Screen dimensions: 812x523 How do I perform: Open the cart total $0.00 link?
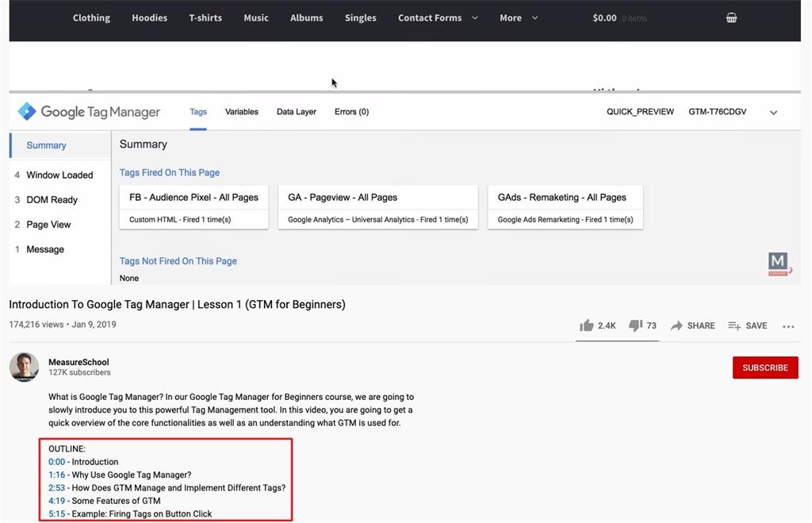pyautogui.click(x=604, y=17)
